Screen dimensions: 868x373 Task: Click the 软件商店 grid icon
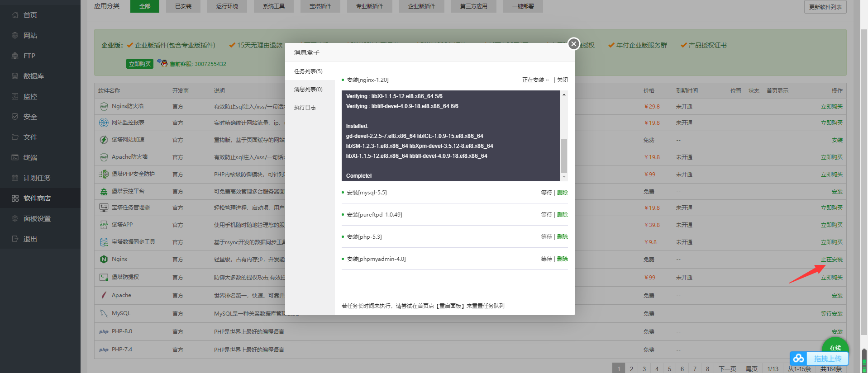click(x=15, y=198)
